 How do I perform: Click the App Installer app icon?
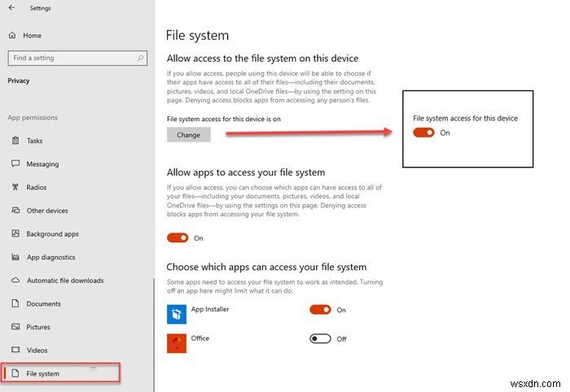(x=177, y=313)
